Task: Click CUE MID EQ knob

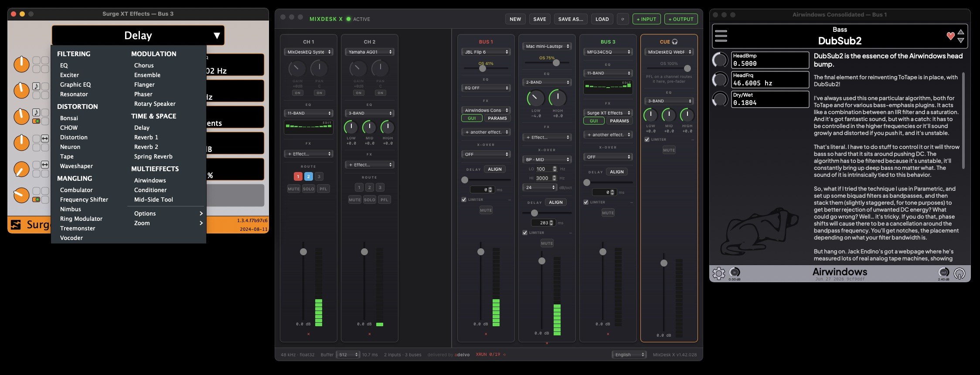Action: [669, 115]
